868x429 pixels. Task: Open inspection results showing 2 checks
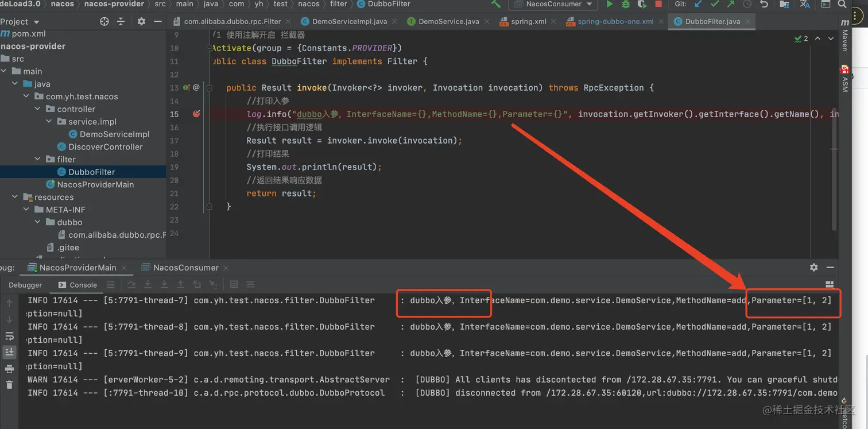tap(801, 38)
